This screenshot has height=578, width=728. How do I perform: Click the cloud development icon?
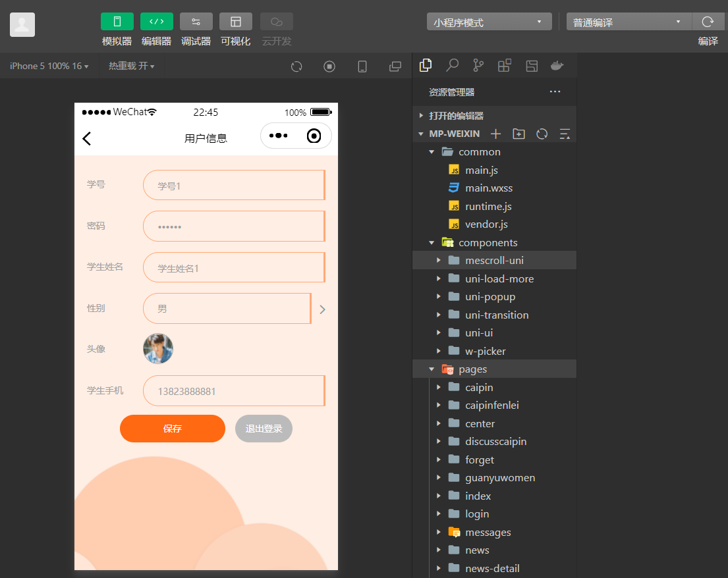[277, 21]
